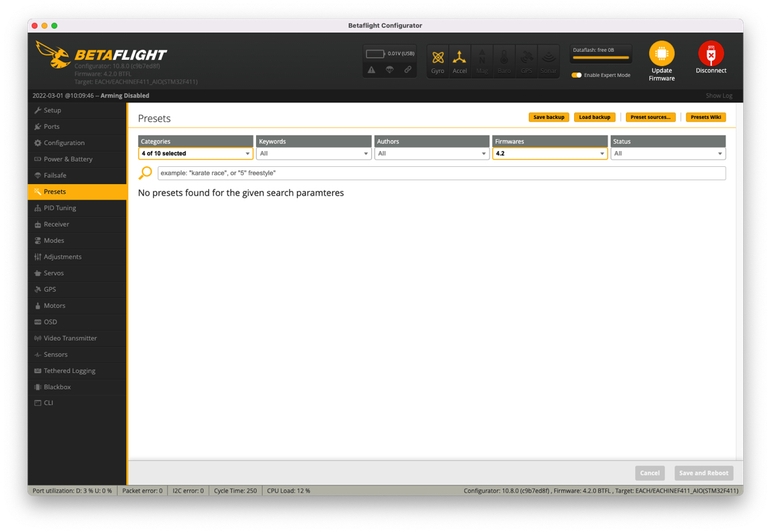Viewport: 771px width, 532px height.
Task: Click the search magnifier icon
Action: click(146, 173)
